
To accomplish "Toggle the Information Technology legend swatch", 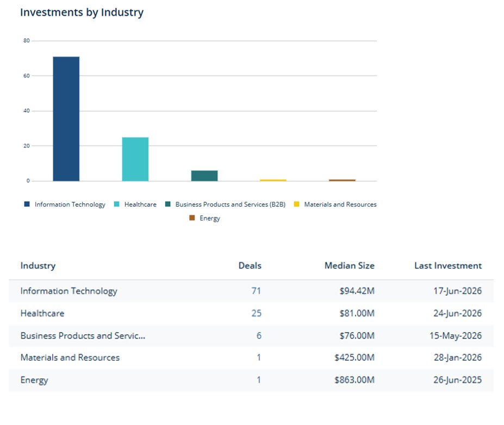I will (27, 204).
